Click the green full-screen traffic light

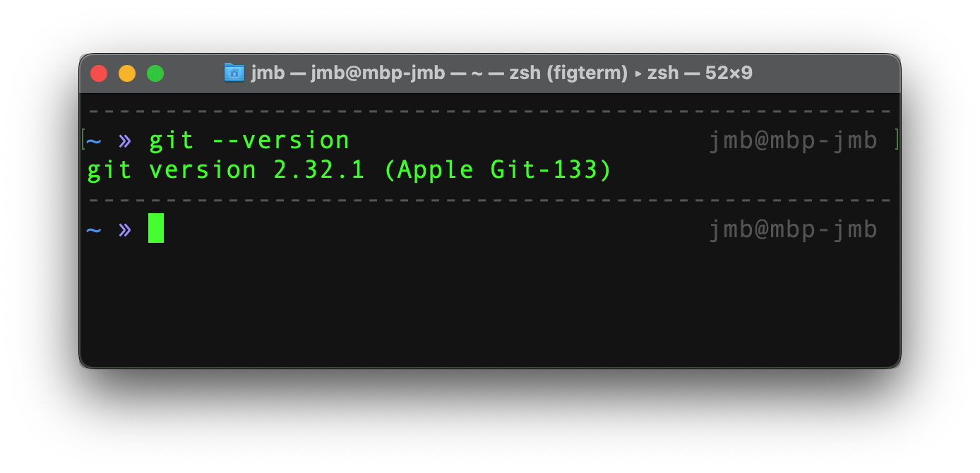coord(155,73)
